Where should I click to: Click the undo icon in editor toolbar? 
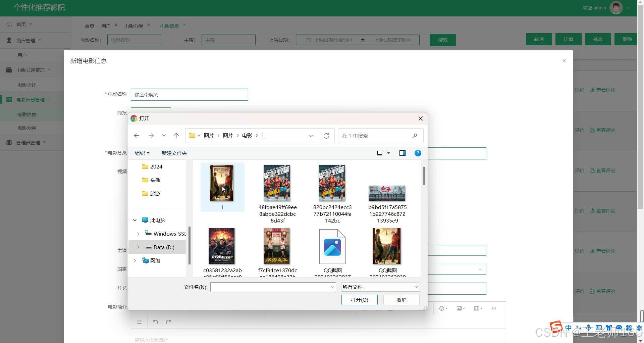pos(156,322)
